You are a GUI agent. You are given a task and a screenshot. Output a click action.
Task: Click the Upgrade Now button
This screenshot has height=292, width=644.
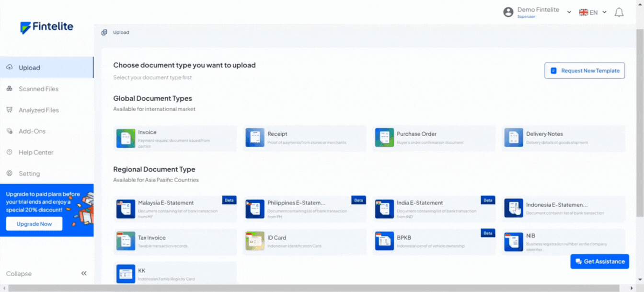[x=34, y=224]
